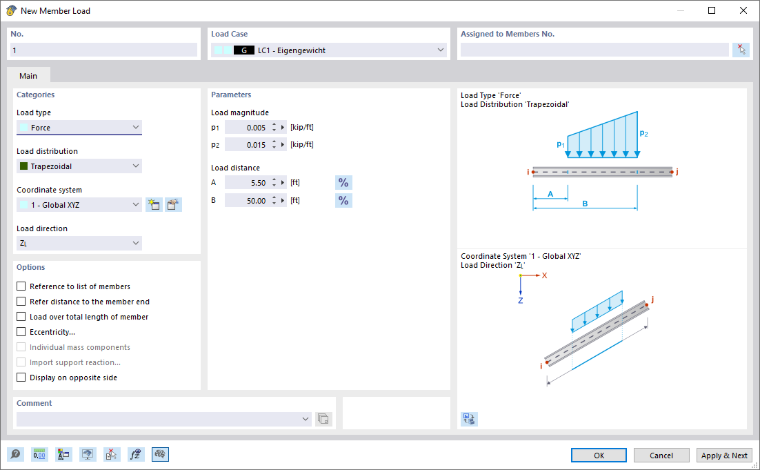
Task: Enable Reference to list of members
Action: pos(21,286)
